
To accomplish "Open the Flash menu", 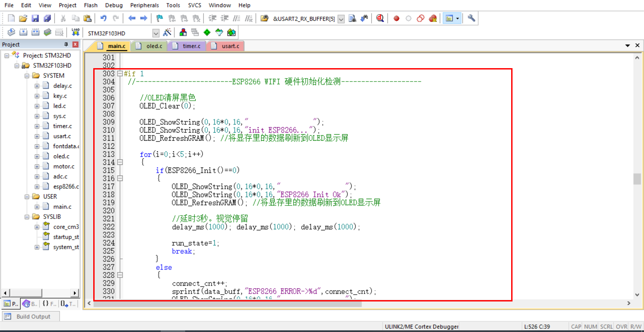I will 91,5.
